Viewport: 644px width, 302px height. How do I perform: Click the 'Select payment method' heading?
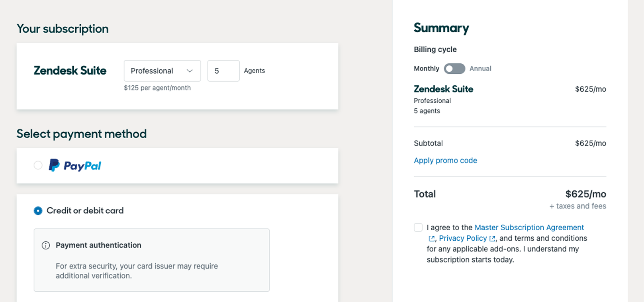(82, 134)
